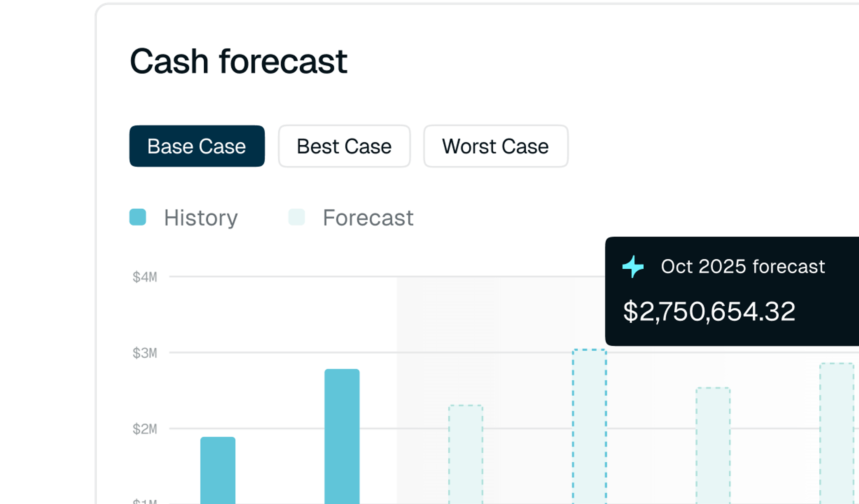This screenshot has width=859, height=504.
Task: Click the Cash forecast heading
Action: [x=239, y=61]
